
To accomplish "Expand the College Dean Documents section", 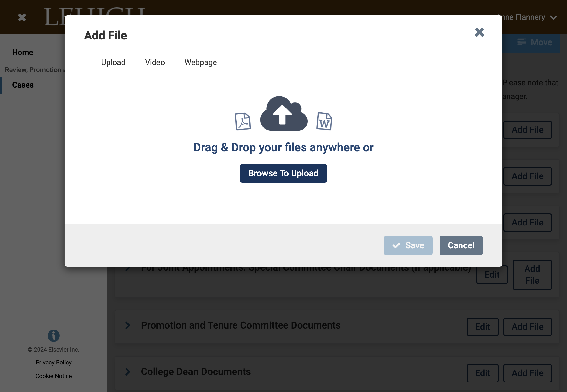I will coord(128,372).
